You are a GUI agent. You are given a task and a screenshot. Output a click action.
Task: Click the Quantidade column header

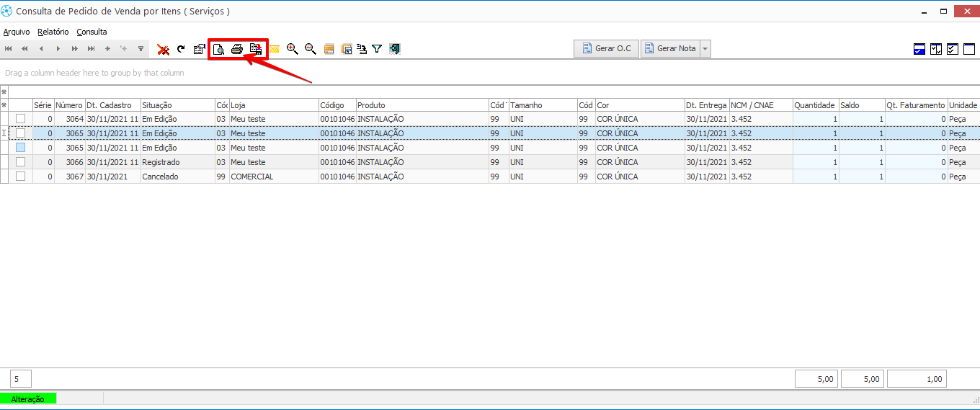coord(815,105)
